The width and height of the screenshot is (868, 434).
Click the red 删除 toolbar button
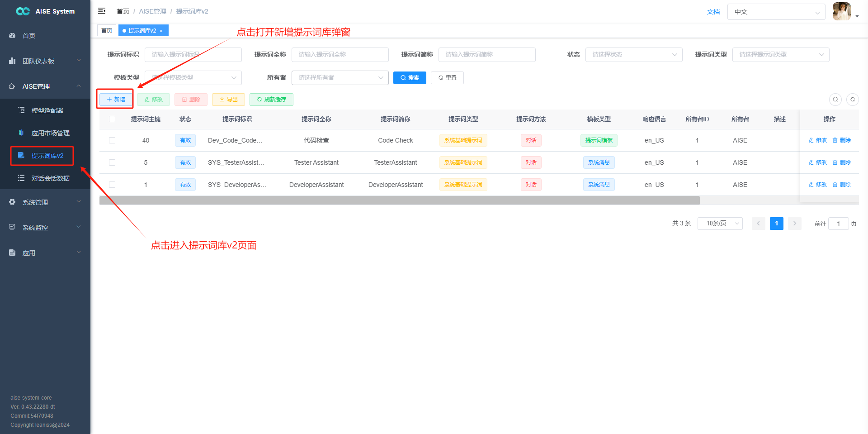pos(191,100)
